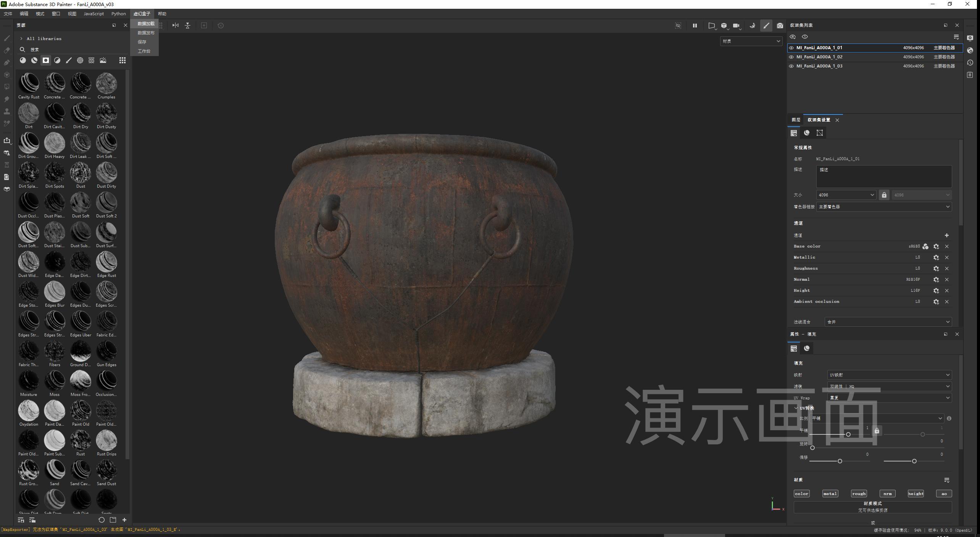Toggle visibility of MI_FanLi_A000A_1_03 texture set

click(791, 66)
